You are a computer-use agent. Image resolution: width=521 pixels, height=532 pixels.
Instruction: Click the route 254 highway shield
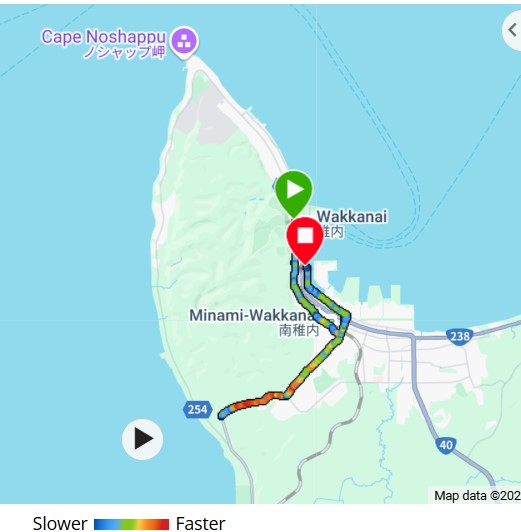[x=198, y=410]
